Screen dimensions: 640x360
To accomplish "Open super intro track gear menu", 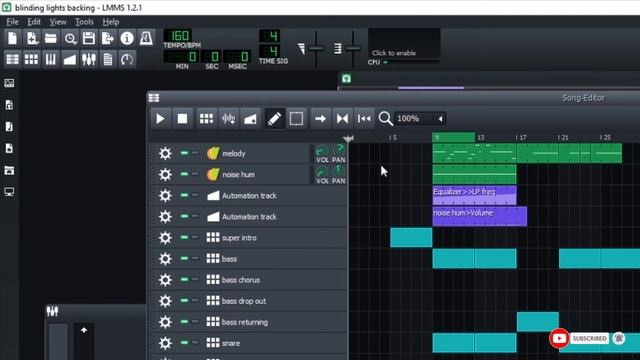I will tap(165, 238).
